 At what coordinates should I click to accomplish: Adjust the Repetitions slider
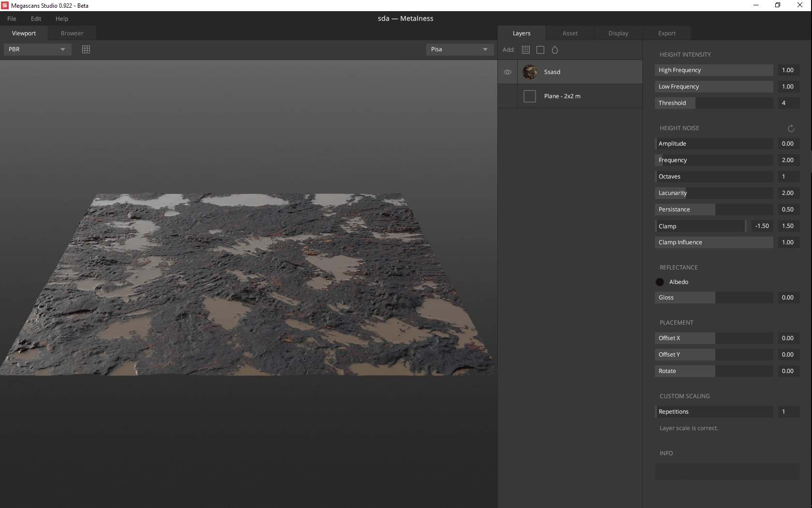tap(714, 412)
